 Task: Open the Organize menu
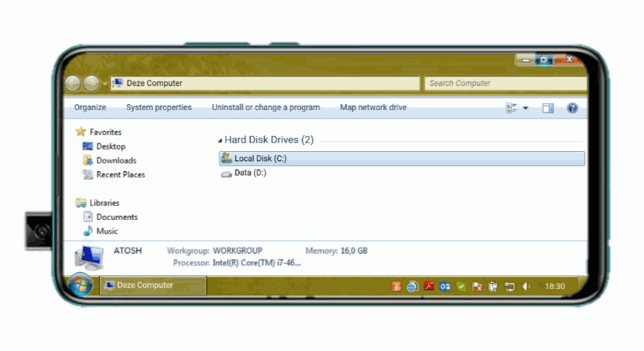coord(90,107)
